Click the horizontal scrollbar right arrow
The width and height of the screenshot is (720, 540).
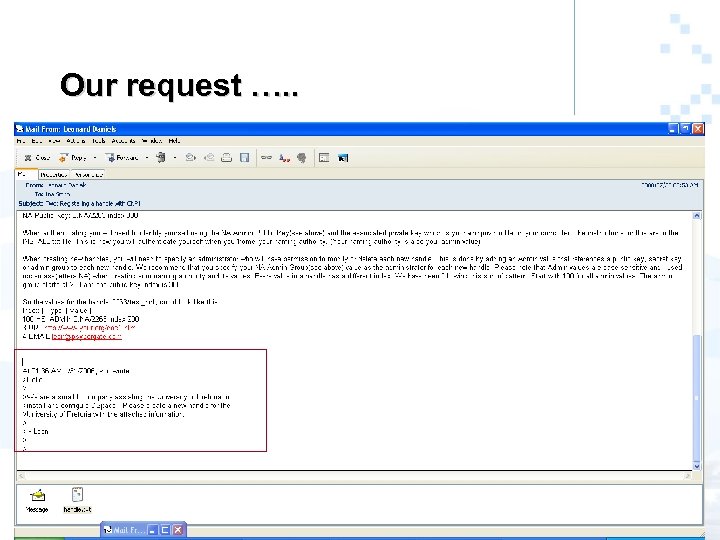pyautogui.click(x=687, y=476)
